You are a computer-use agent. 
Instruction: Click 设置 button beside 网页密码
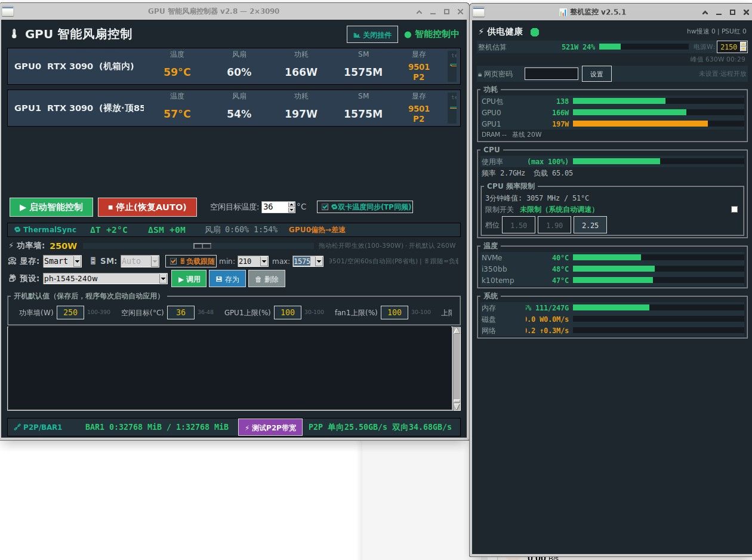(597, 74)
